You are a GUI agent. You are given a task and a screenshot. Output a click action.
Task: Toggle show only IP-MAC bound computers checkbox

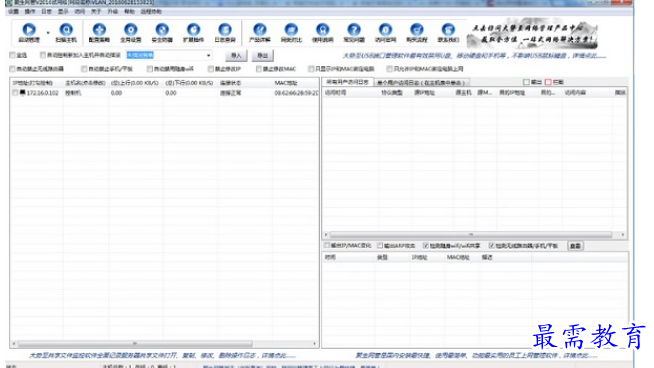[x=311, y=69]
